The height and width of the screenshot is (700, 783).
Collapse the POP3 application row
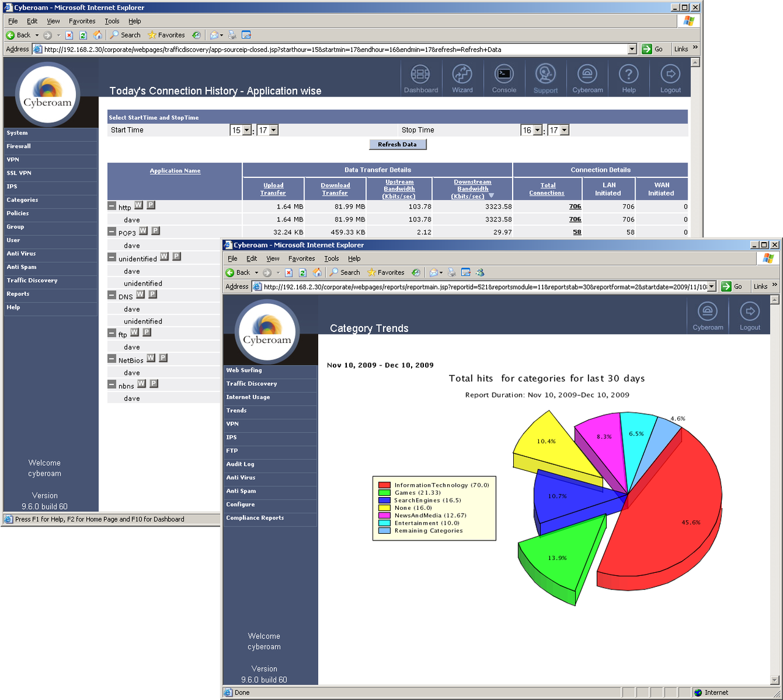coord(112,232)
